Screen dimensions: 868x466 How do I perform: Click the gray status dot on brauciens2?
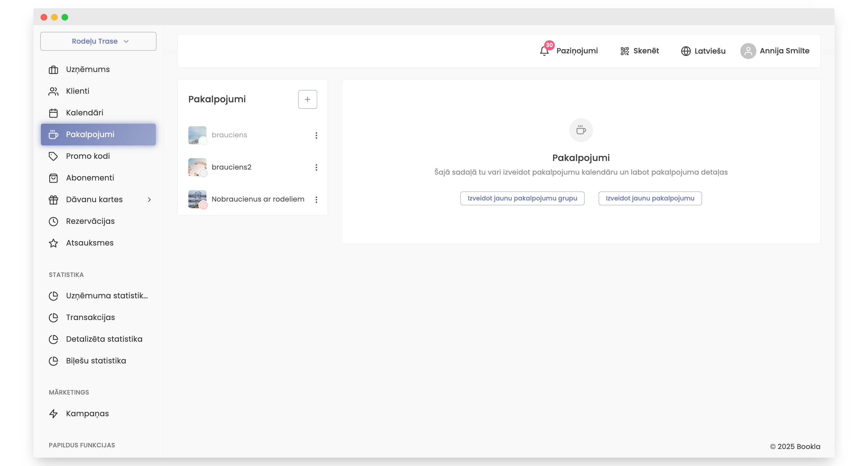coord(203,173)
